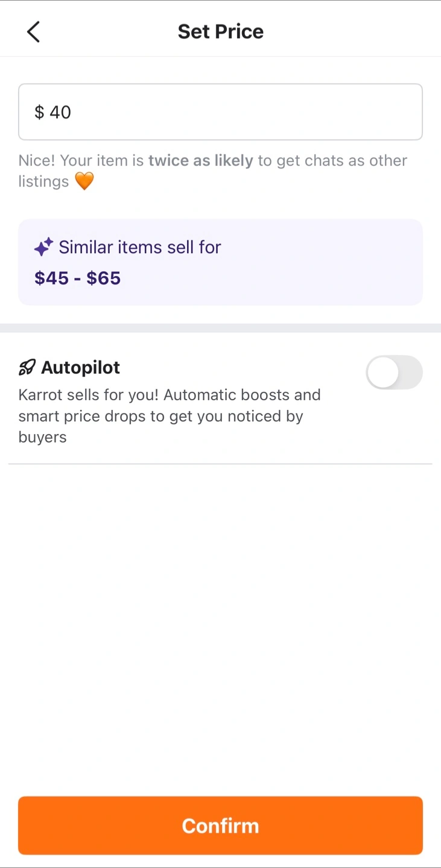
Task: Tap the Autopilot rocket icon
Action: coord(27,367)
